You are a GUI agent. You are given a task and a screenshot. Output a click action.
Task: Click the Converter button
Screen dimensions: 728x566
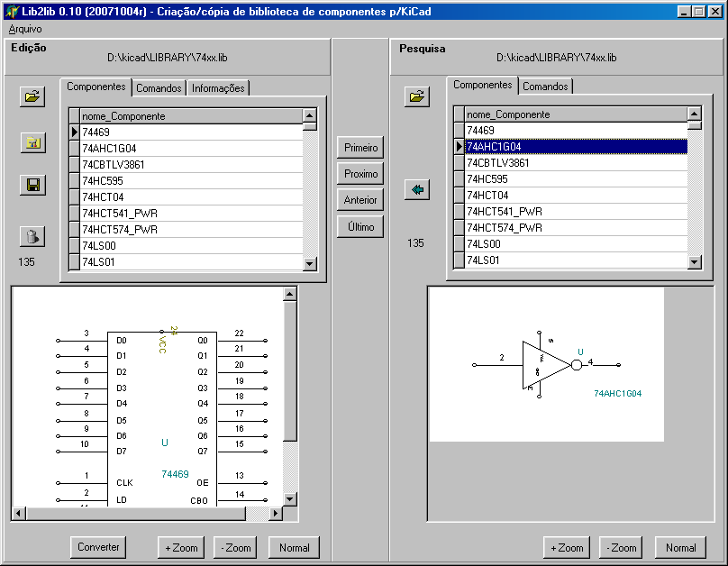coord(98,547)
